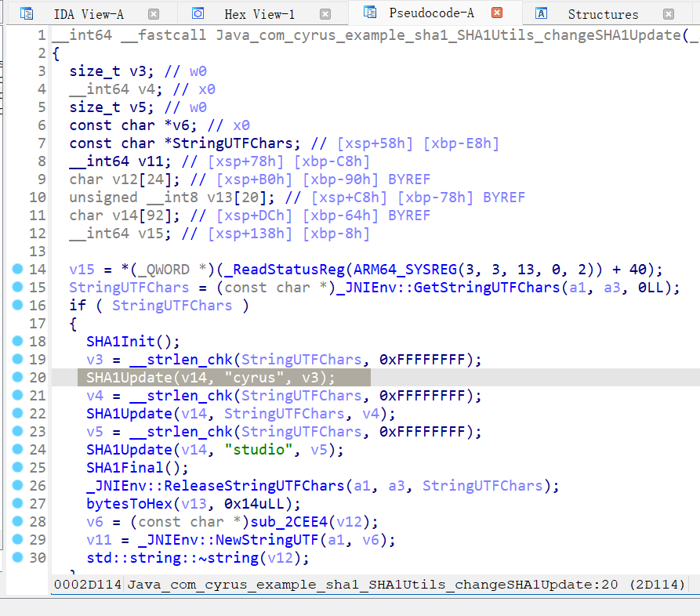The image size is (700, 616).
Task: Click the __strlen_chk call on line 23
Action: point(181,432)
